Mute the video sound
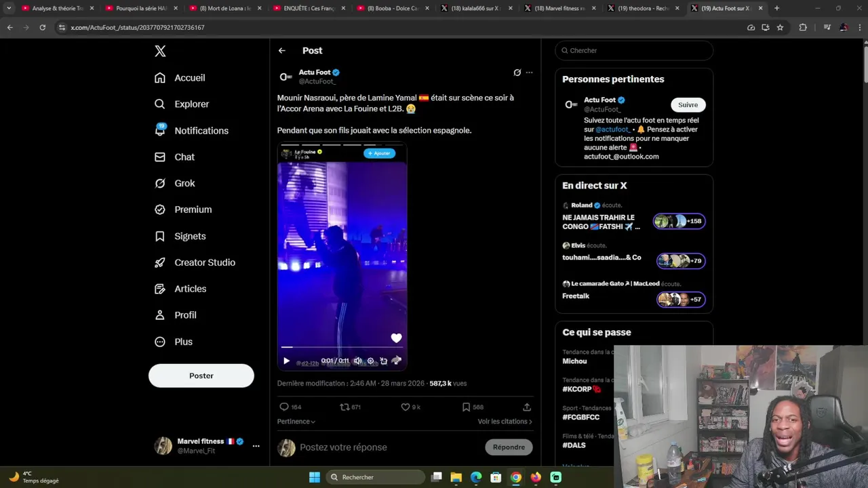Viewport: 868px width, 488px height. (357, 361)
